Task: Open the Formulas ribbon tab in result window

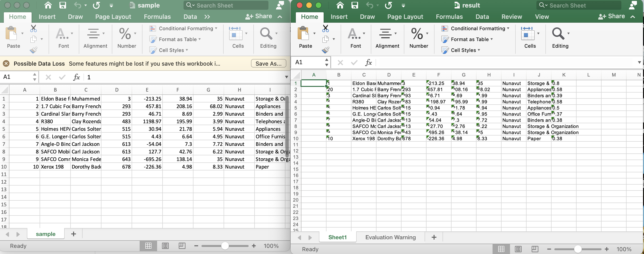Action: (449, 17)
